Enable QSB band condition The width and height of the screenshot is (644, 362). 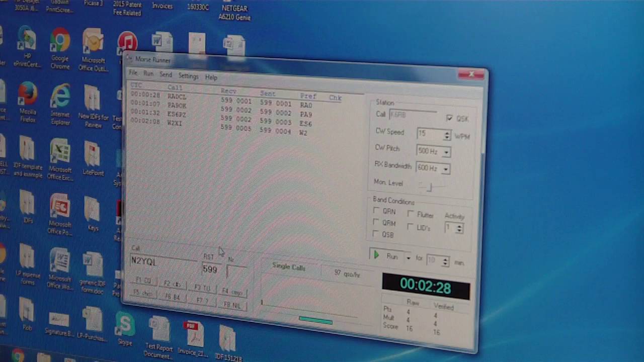tap(376, 234)
